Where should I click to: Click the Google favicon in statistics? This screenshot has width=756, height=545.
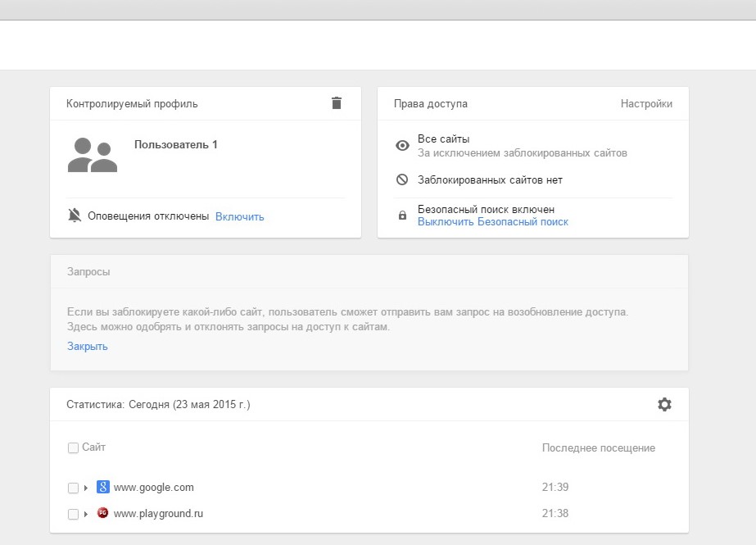(x=102, y=487)
